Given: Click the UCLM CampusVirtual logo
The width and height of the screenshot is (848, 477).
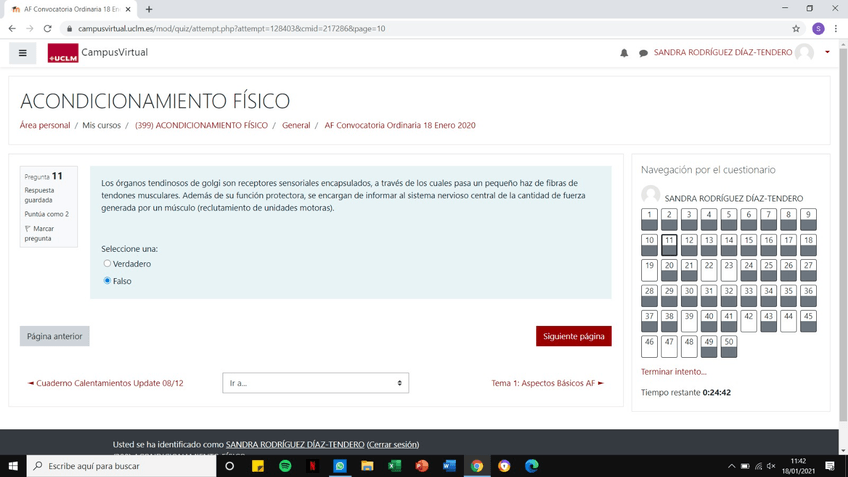Looking at the screenshot, I should click(x=97, y=52).
